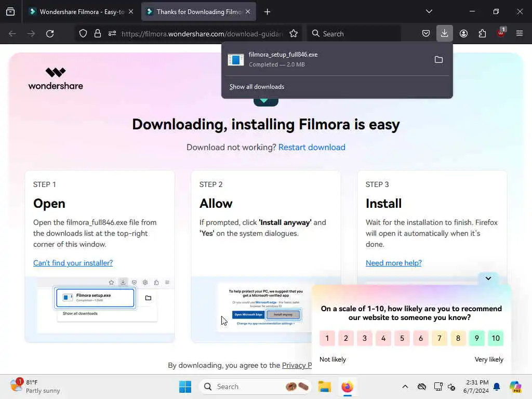Open the Privacy Policy link

click(x=297, y=365)
